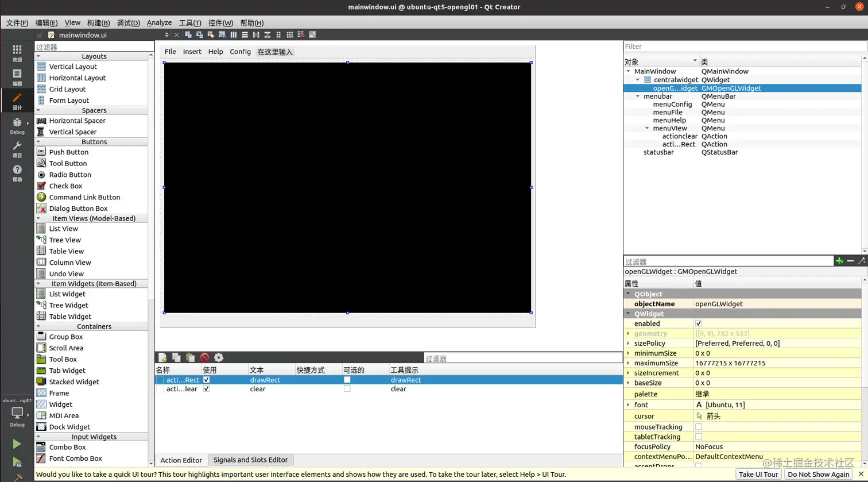
Task: Collapse the menuView node in object tree
Action: 647,128
